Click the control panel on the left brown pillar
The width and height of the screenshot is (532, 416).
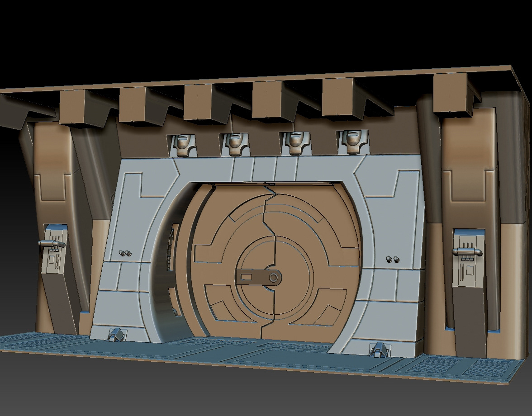[x=53, y=249]
